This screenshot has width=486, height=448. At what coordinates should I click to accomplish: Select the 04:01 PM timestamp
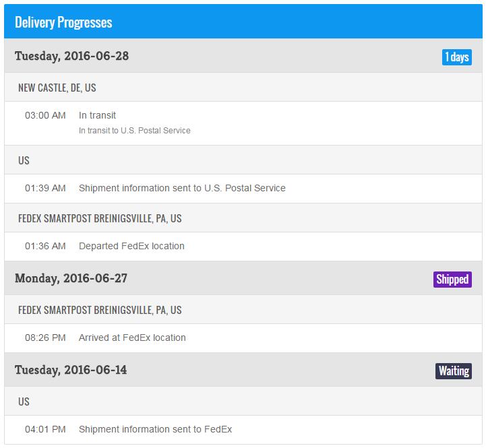point(45,429)
